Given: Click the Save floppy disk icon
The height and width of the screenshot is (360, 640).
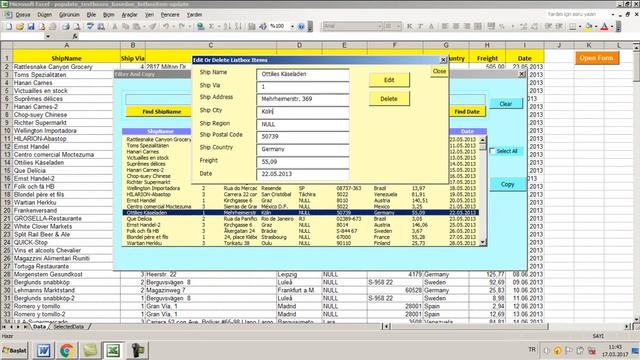Looking at the screenshot, I should (31, 27).
